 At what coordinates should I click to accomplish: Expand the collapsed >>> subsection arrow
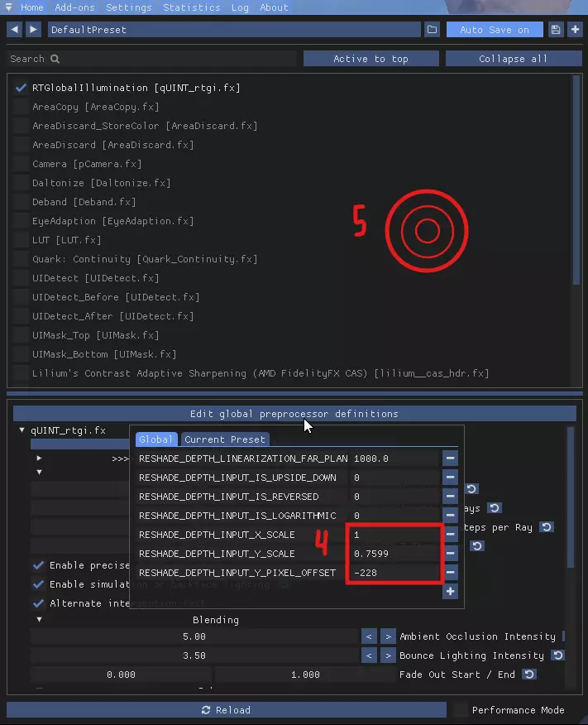coord(39,458)
